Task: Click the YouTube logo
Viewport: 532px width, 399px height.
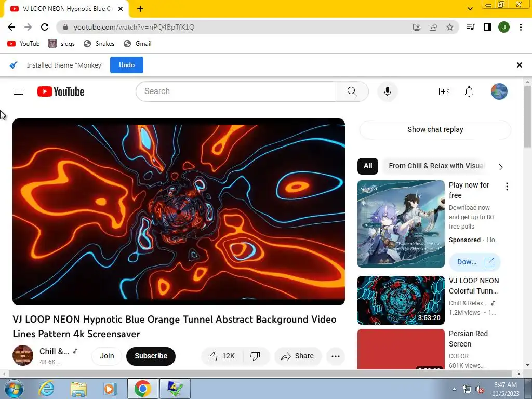Action: coord(61,91)
